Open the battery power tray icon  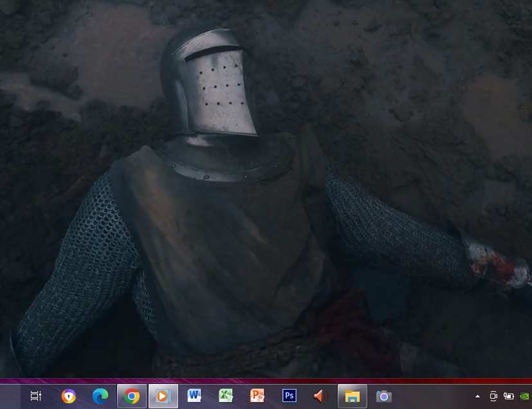click(509, 396)
